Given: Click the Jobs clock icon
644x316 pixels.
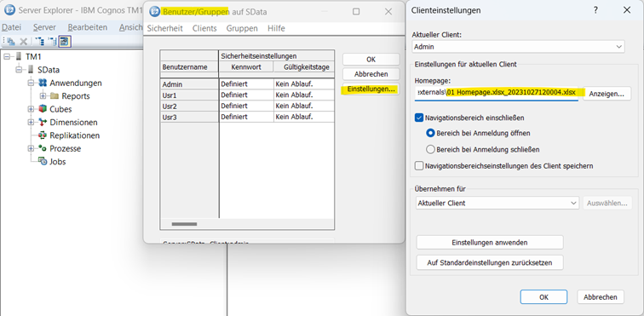Looking at the screenshot, I should tap(43, 162).
